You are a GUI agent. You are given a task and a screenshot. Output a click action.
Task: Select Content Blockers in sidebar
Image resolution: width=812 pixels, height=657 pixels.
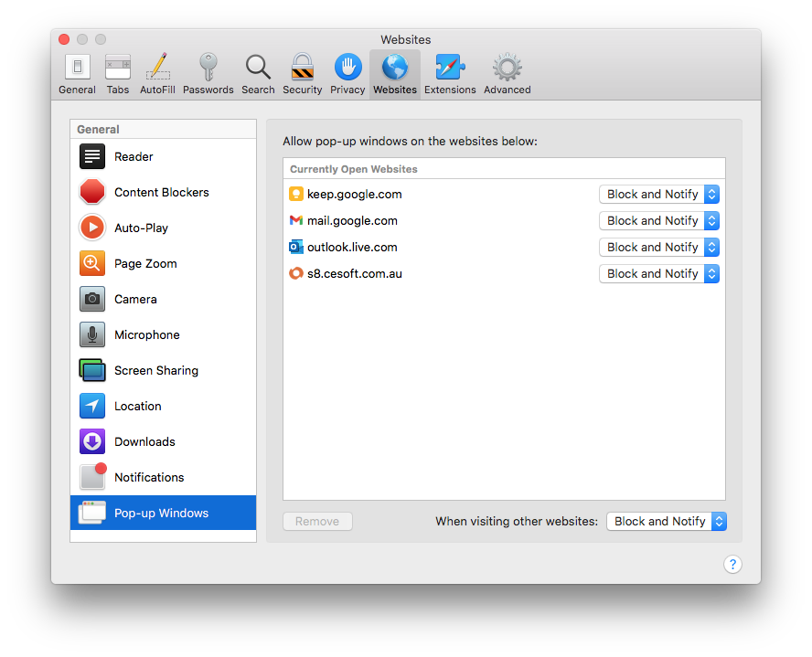(162, 192)
